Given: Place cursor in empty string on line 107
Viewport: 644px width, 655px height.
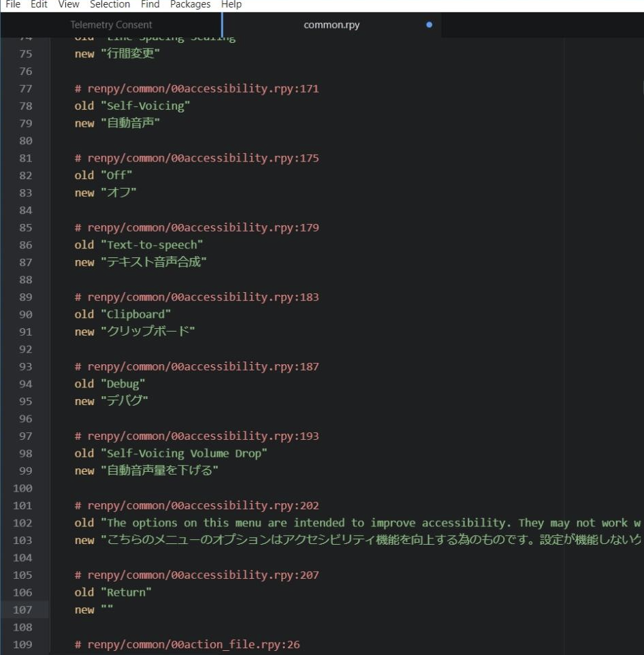Looking at the screenshot, I should [107, 609].
